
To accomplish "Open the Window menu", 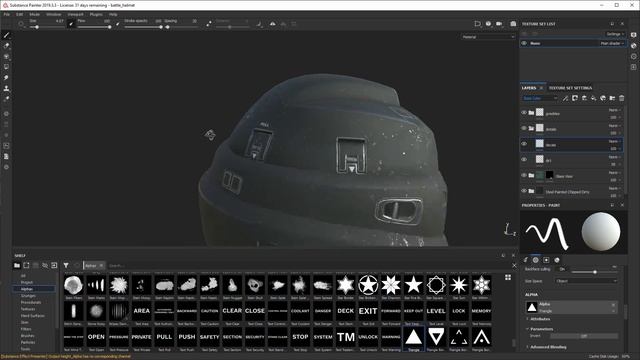I will tap(53, 14).
